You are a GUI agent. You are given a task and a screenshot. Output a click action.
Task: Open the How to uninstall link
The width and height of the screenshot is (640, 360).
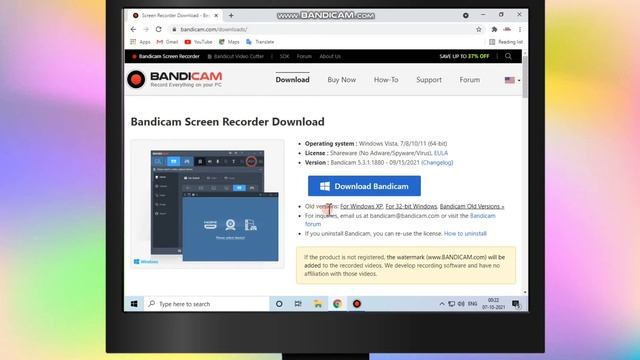click(465, 233)
